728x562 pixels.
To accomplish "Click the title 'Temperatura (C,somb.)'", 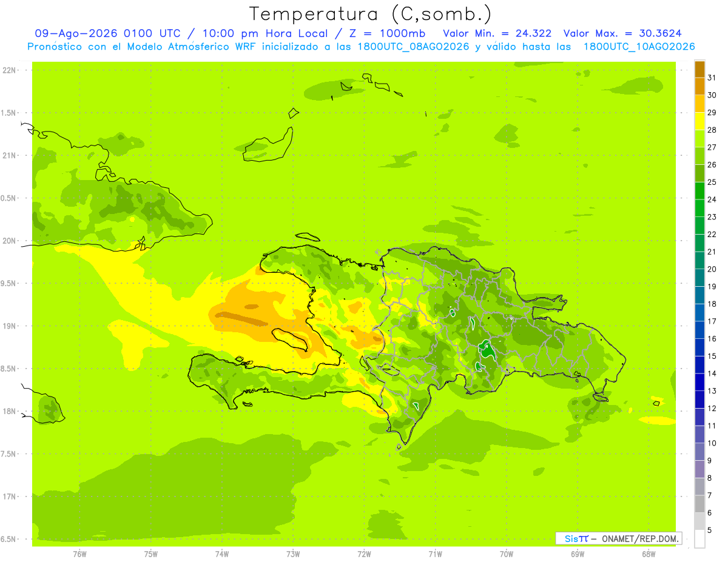I will pos(370,14).
